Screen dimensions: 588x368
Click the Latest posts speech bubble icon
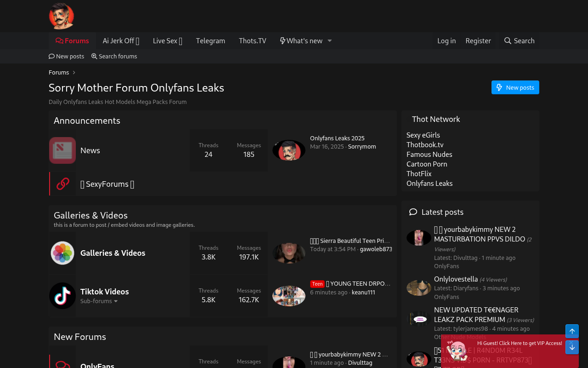coord(413,212)
